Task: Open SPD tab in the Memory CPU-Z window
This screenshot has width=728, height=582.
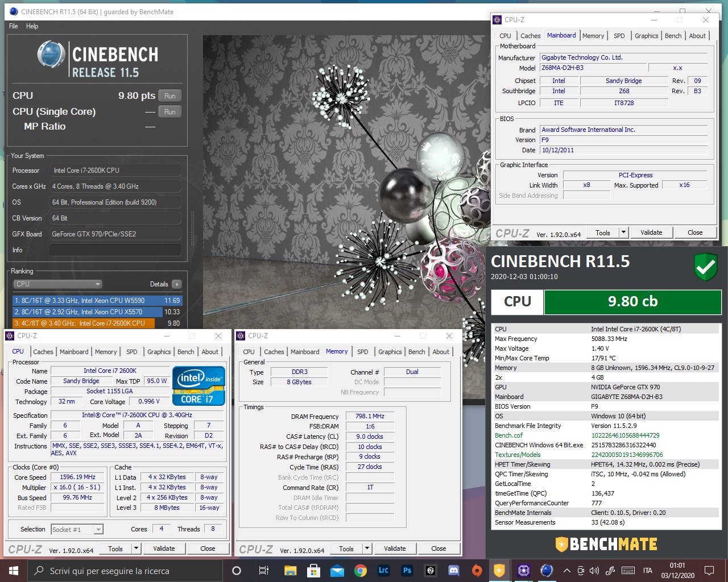Action: tap(363, 352)
